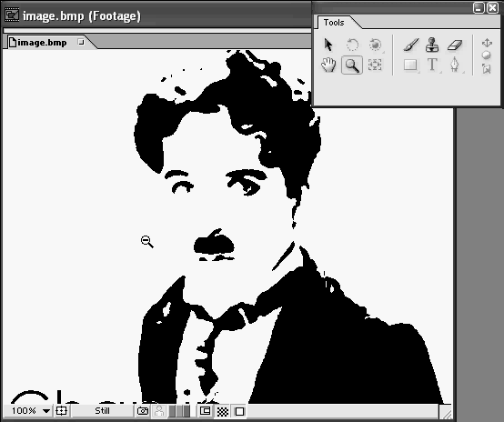Switch to the image.bmp tab

tap(42, 43)
